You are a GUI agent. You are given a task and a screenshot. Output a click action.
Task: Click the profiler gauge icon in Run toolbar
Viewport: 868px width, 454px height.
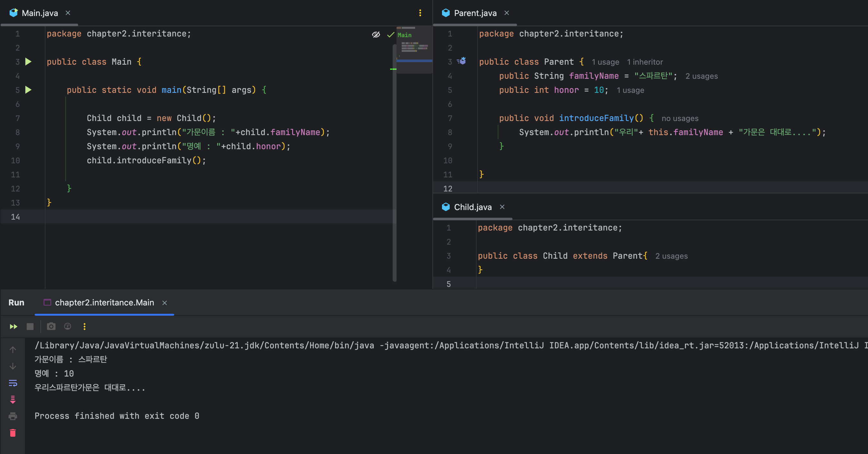(x=68, y=326)
